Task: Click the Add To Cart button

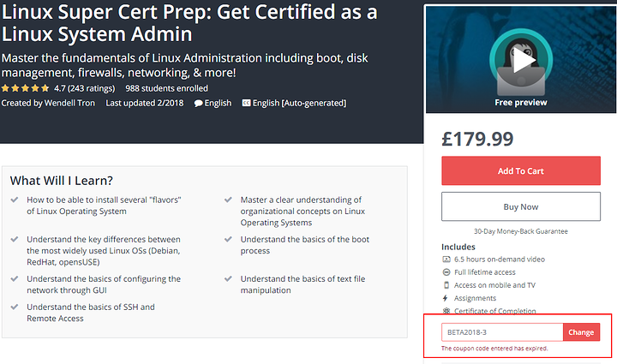Action: (520, 170)
